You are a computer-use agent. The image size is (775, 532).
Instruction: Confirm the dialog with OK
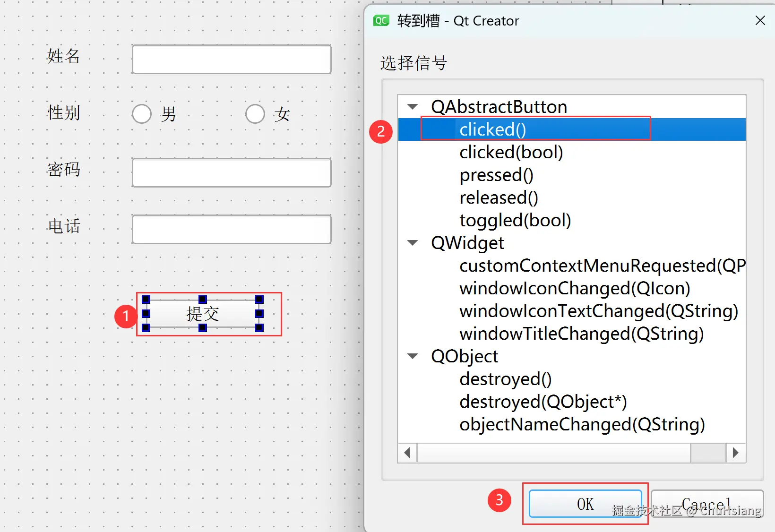coord(585,504)
